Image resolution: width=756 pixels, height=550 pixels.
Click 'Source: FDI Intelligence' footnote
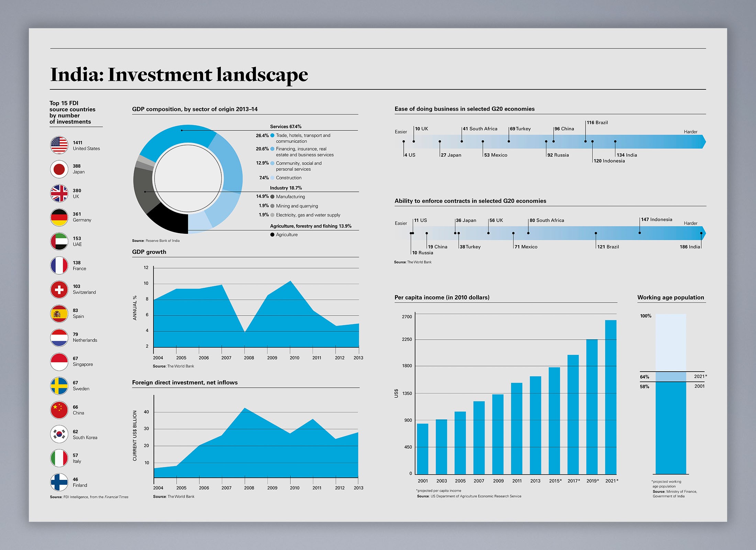click(x=89, y=497)
